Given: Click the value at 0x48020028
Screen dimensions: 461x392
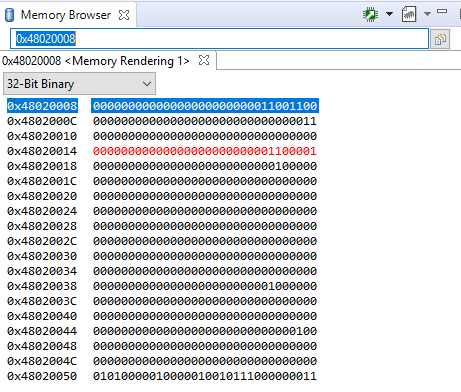Looking at the screenshot, I should coord(205,226).
